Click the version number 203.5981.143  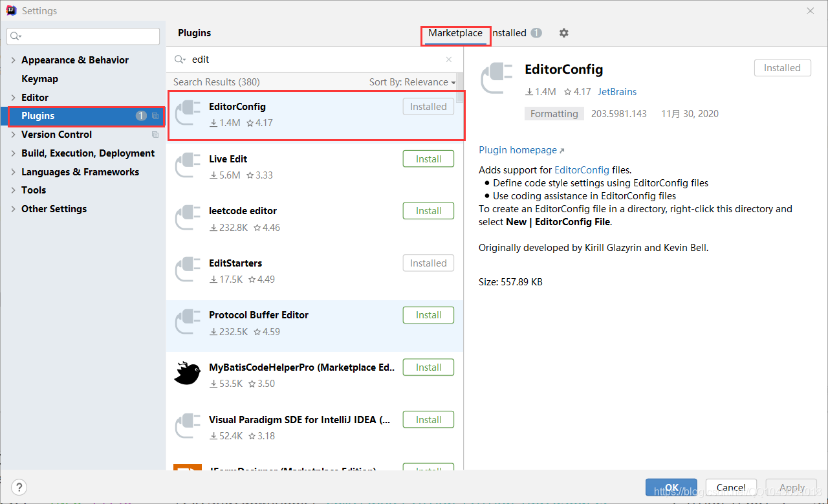(x=619, y=114)
